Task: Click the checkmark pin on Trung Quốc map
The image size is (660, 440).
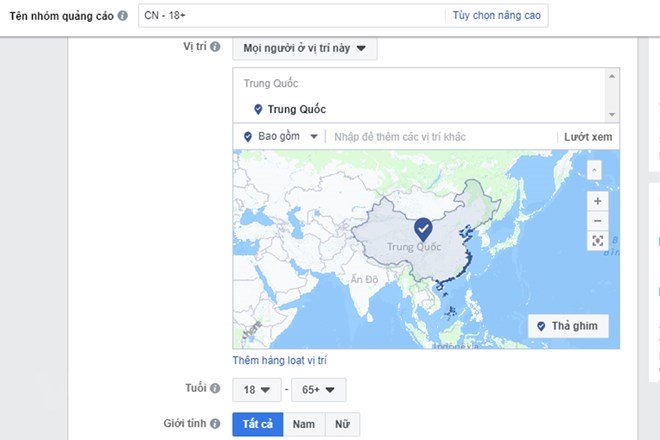Action: tap(424, 229)
